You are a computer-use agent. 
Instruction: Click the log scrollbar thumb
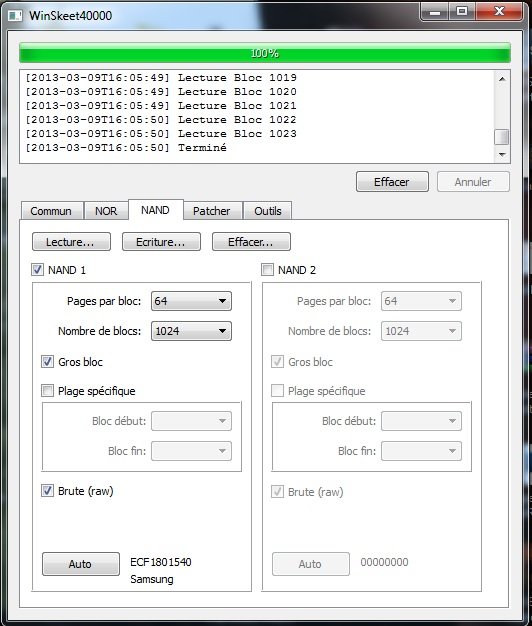[x=502, y=137]
